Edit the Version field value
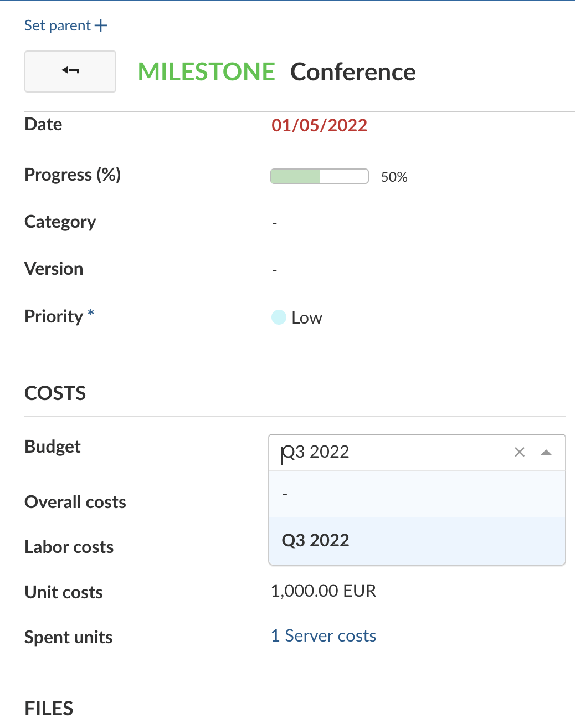 [x=274, y=270]
